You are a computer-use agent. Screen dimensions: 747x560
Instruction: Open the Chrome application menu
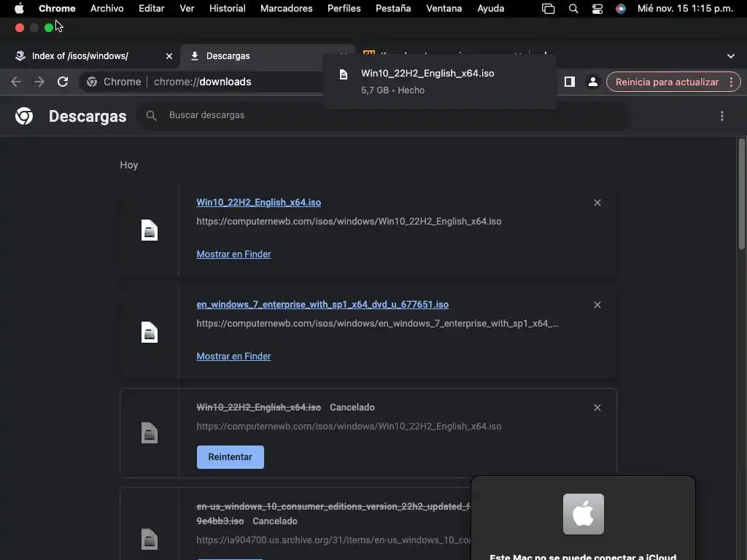point(57,9)
